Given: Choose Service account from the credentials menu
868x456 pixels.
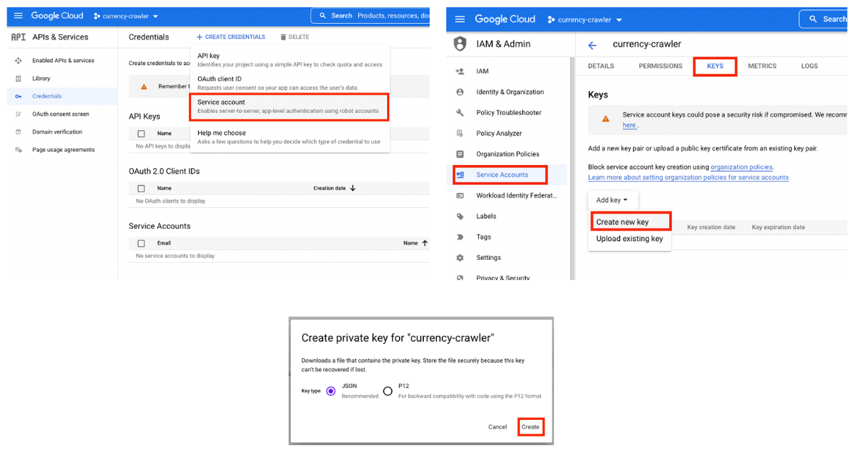Looking at the screenshot, I should (289, 106).
